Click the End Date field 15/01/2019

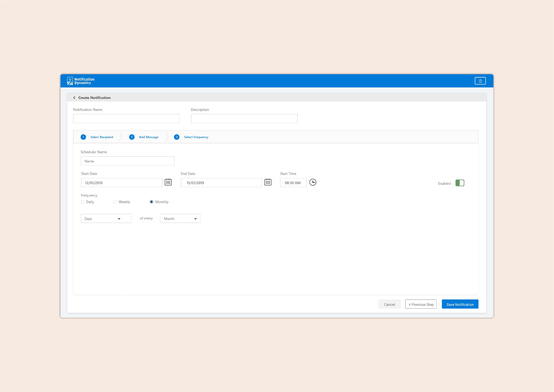coord(221,183)
